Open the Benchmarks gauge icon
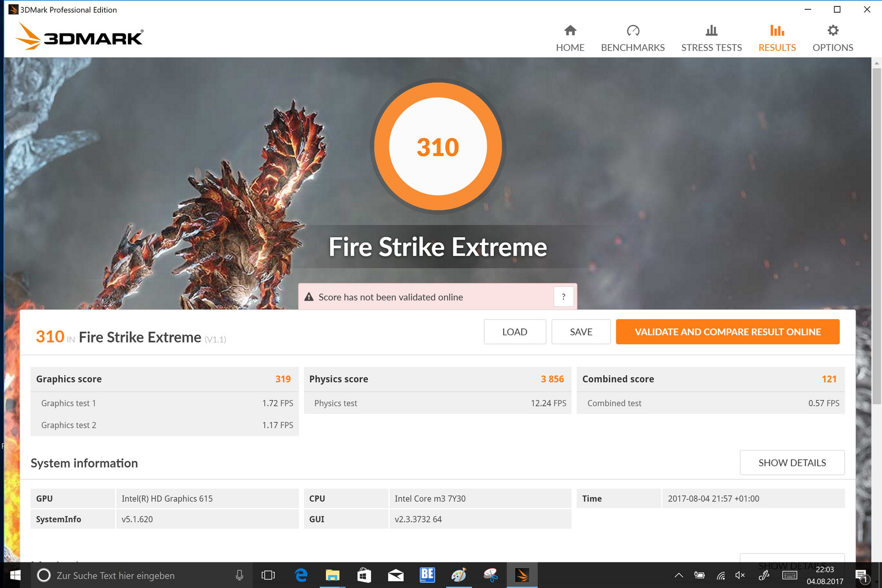 click(x=633, y=31)
